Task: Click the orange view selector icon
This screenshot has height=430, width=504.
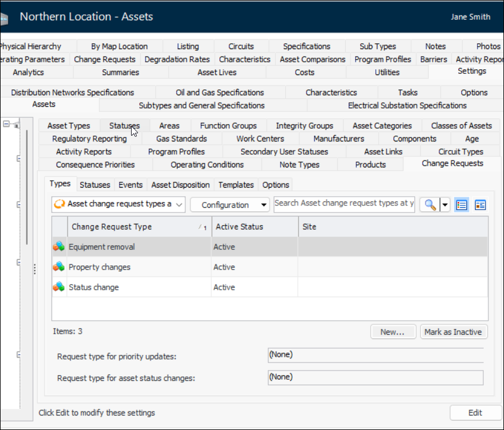Action: click(59, 204)
